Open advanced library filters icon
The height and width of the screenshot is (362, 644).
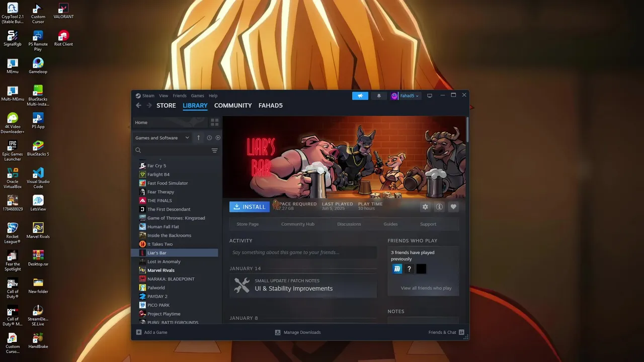click(214, 150)
